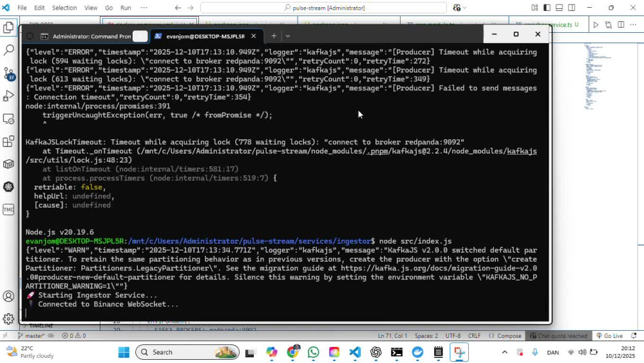Image resolution: width=644 pixels, height=363 pixels.
Task: Open the Remote Explorer view
Action: tap(8, 119)
